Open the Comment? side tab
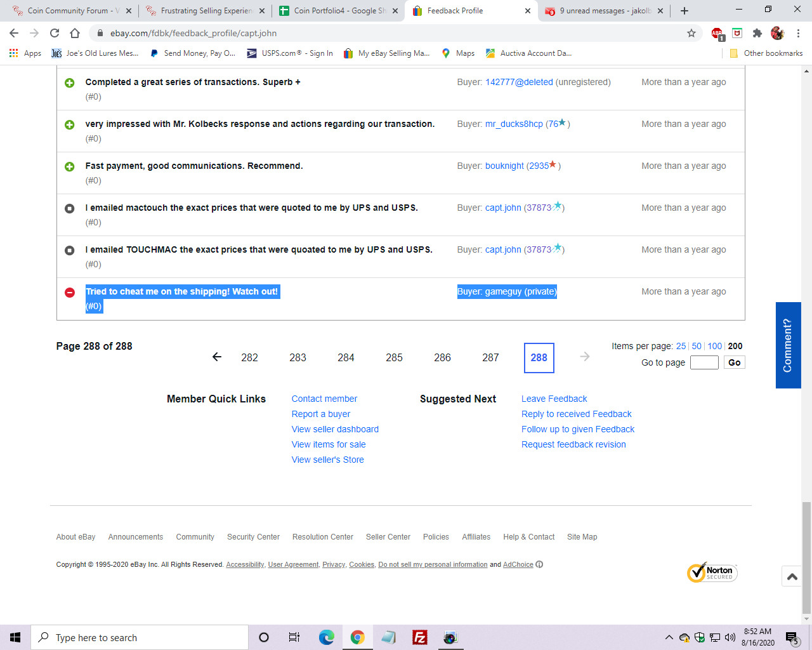This screenshot has height=650, width=812. click(x=788, y=345)
